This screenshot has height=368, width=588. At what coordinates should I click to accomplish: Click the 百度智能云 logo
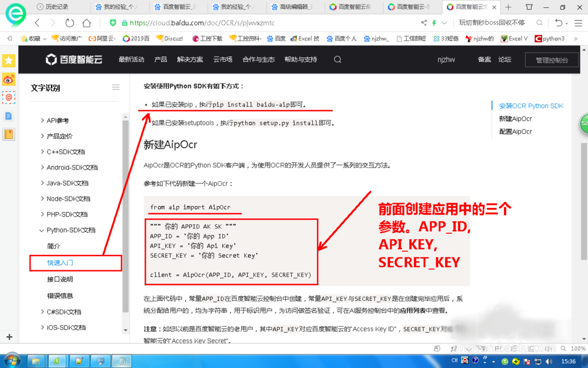click(x=74, y=59)
